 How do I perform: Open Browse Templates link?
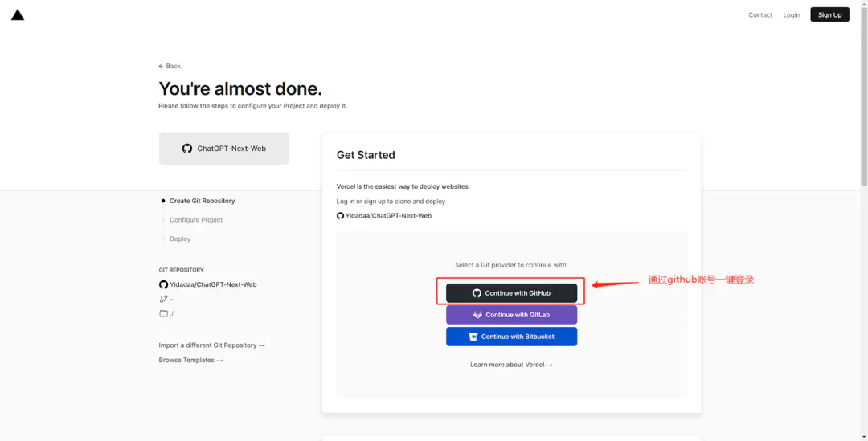tap(190, 361)
